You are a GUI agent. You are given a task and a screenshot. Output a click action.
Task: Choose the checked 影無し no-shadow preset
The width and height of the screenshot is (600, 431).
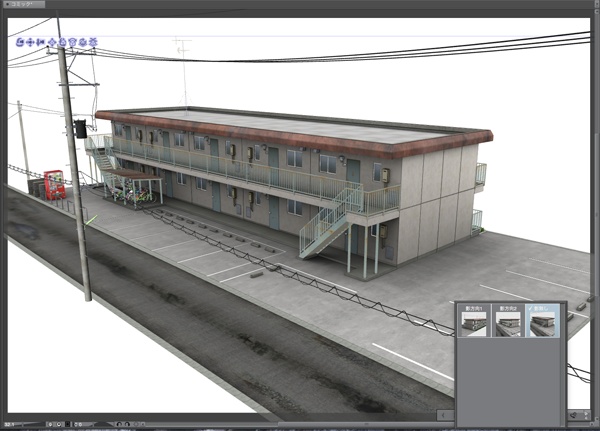[x=543, y=321]
